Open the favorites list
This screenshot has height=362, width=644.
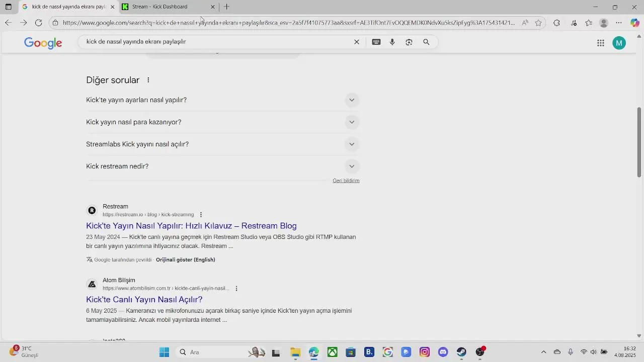[589, 23]
